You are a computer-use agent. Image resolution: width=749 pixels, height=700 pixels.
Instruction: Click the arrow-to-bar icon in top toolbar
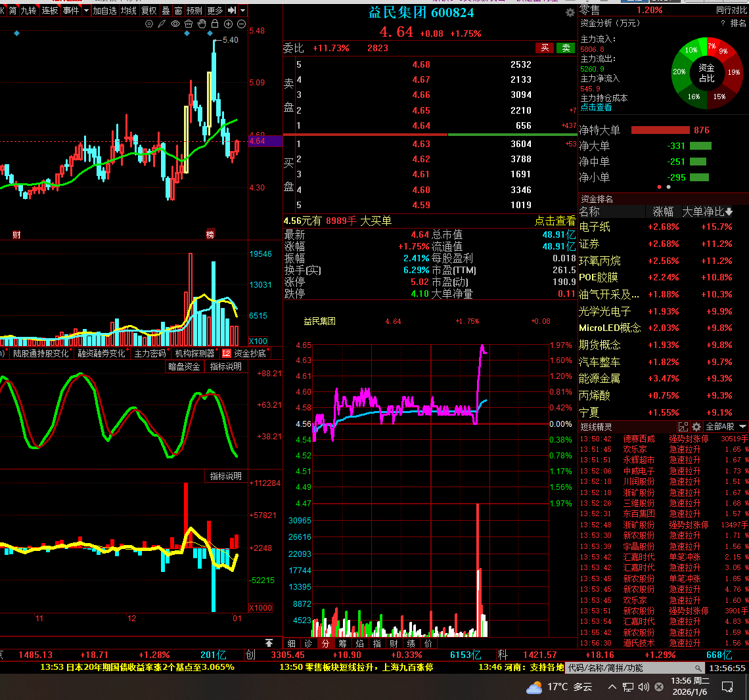(x=232, y=10)
